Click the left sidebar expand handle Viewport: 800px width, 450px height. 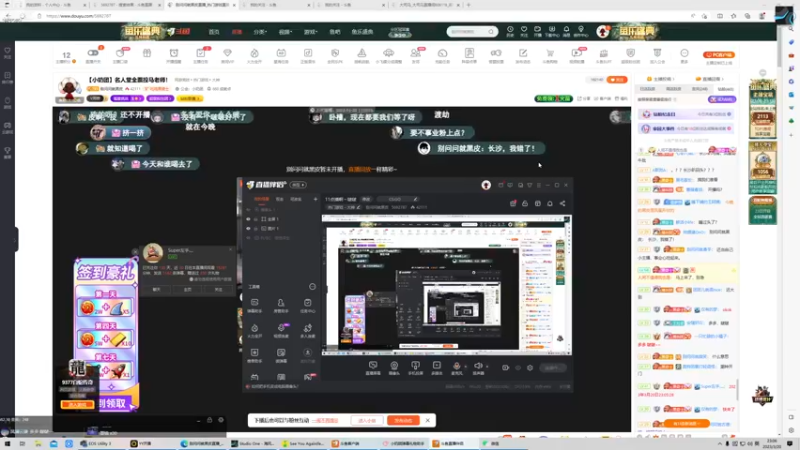[x=16, y=239]
